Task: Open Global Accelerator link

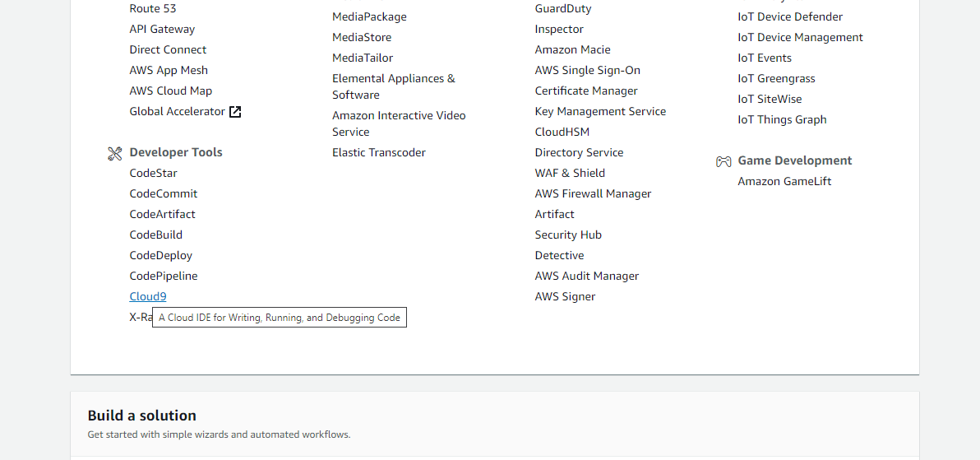Action: pos(177,112)
